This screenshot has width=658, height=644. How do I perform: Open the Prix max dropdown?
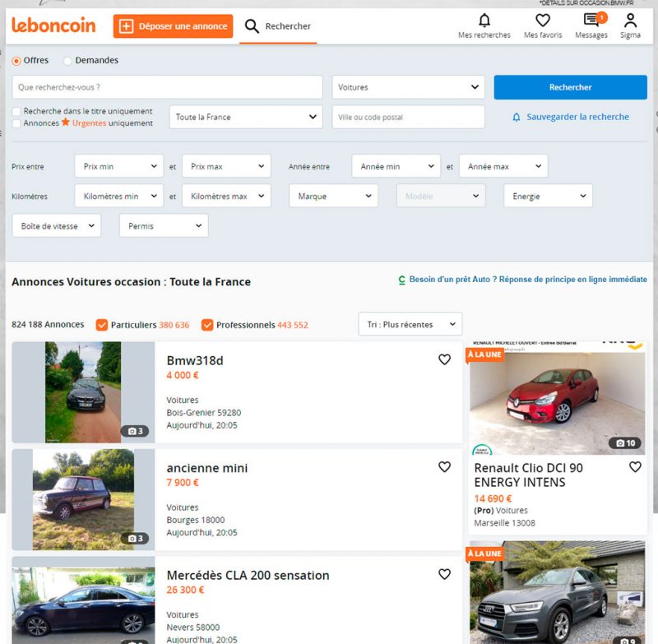pos(227,166)
